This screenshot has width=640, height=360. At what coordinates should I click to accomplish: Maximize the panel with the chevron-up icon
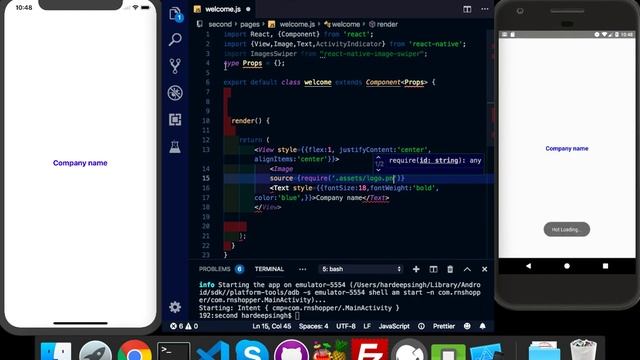click(467, 269)
